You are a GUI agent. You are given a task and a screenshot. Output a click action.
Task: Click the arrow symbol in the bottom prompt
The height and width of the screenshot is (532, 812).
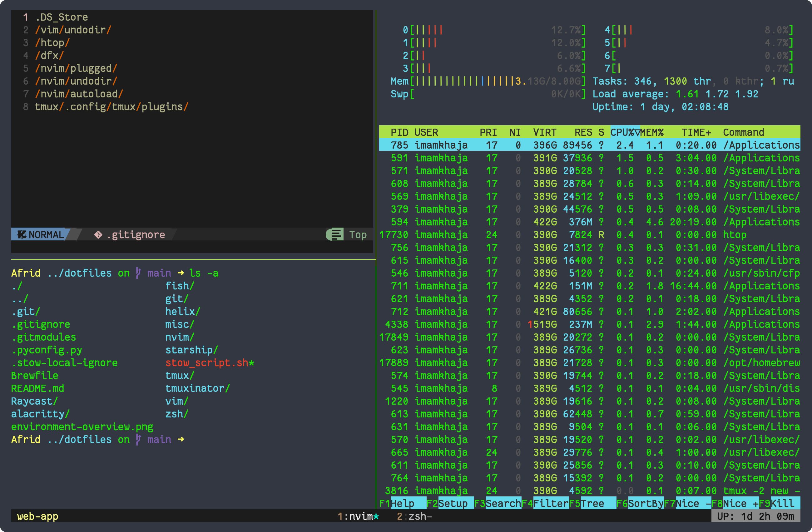[x=181, y=440]
